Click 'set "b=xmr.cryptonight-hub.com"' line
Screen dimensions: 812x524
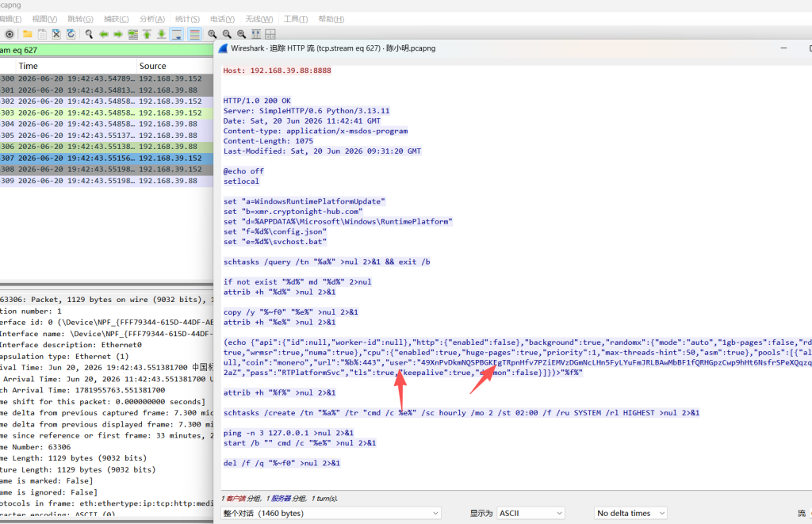click(293, 212)
